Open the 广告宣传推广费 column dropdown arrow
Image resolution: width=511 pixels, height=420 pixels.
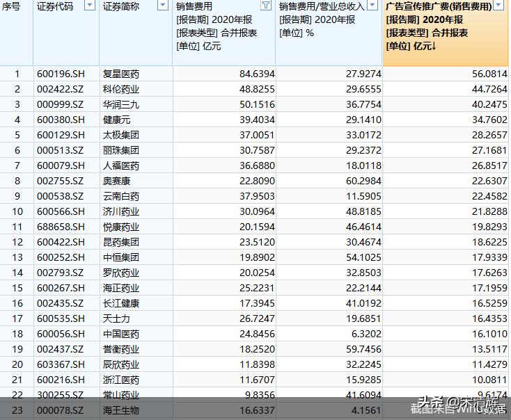click(498, 5)
